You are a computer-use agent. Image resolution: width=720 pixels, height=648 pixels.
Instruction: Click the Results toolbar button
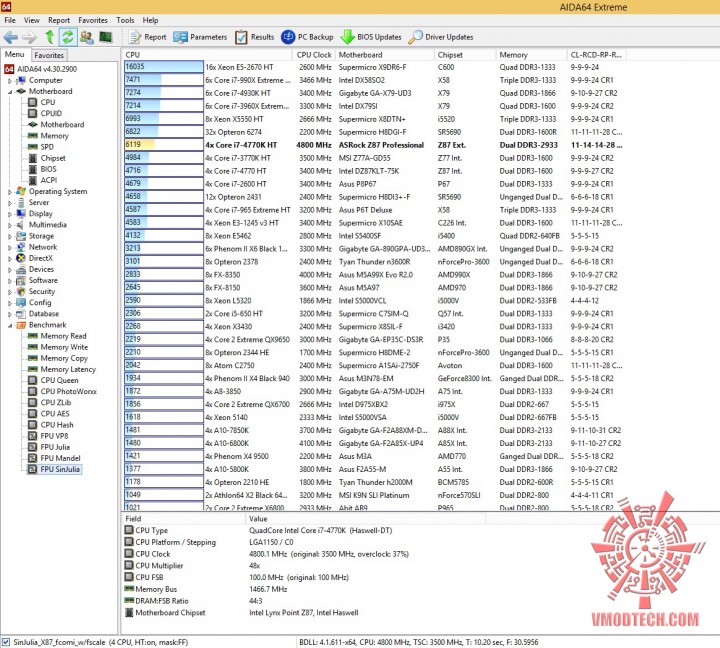point(254,37)
